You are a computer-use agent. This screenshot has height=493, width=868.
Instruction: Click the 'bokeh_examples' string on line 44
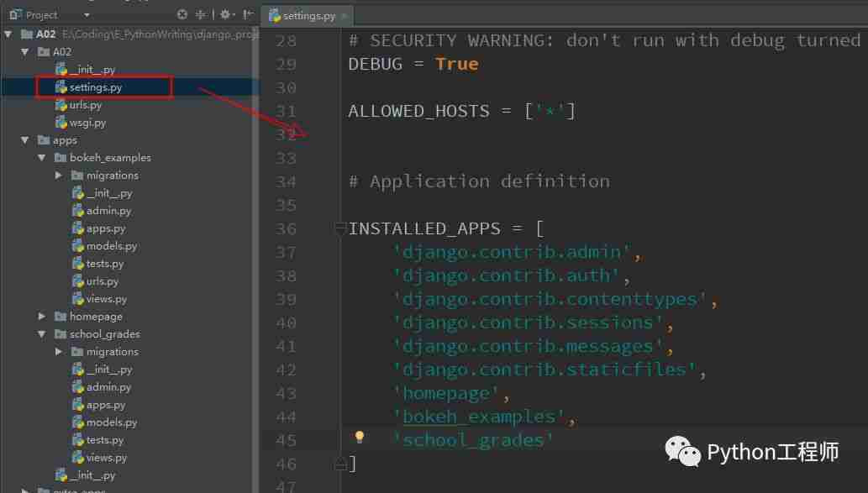[477, 417]
